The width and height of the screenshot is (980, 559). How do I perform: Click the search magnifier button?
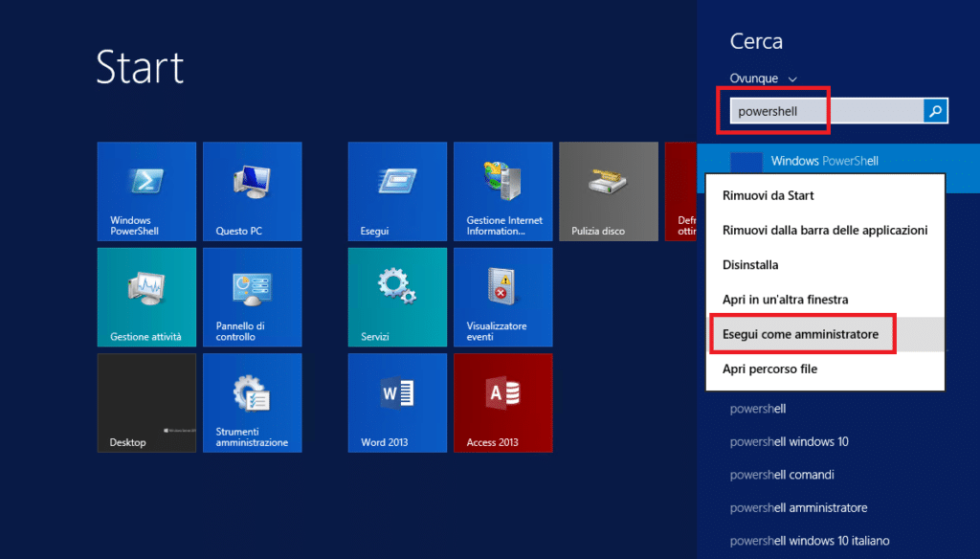(936, 111)
